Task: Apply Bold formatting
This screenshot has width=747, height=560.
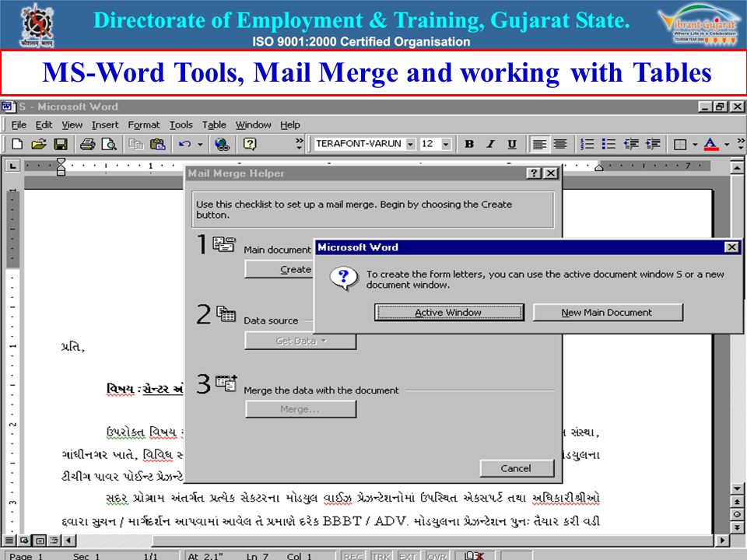Action: coord(469,144)
